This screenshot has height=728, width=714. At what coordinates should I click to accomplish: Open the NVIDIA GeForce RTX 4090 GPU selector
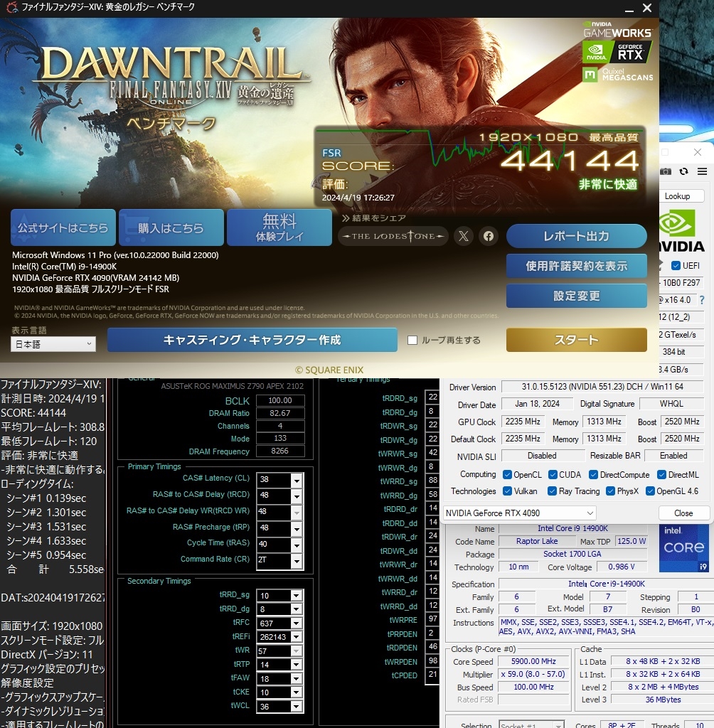[519, 513]
